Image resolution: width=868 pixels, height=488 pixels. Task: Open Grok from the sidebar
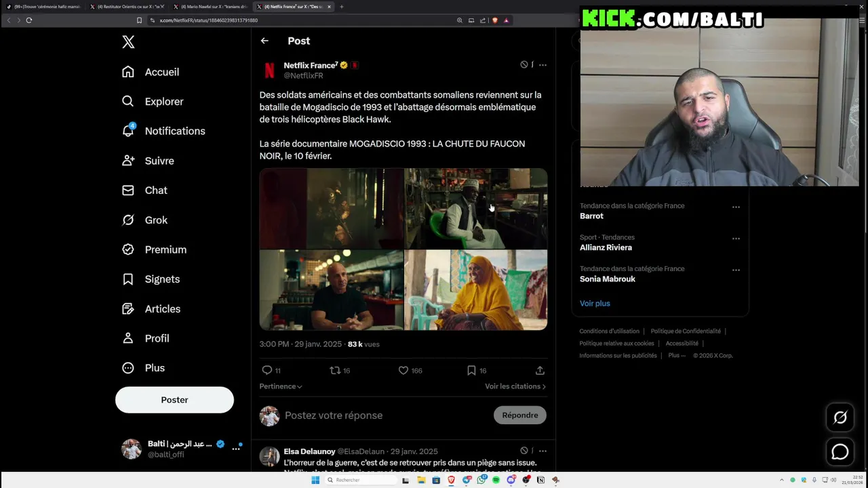pyautogui.click(x=144, y=220)
